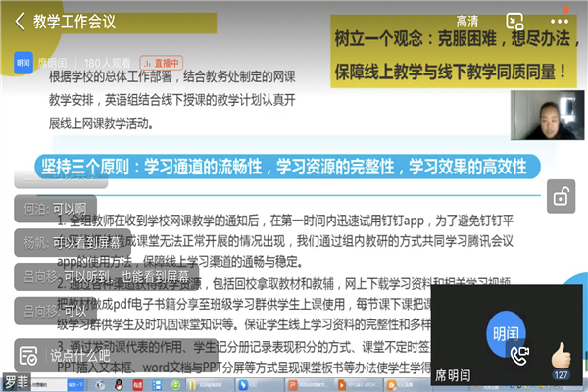Open the 高清 video quality selector
Screen dimensions: 588x392
click(467, 21)
